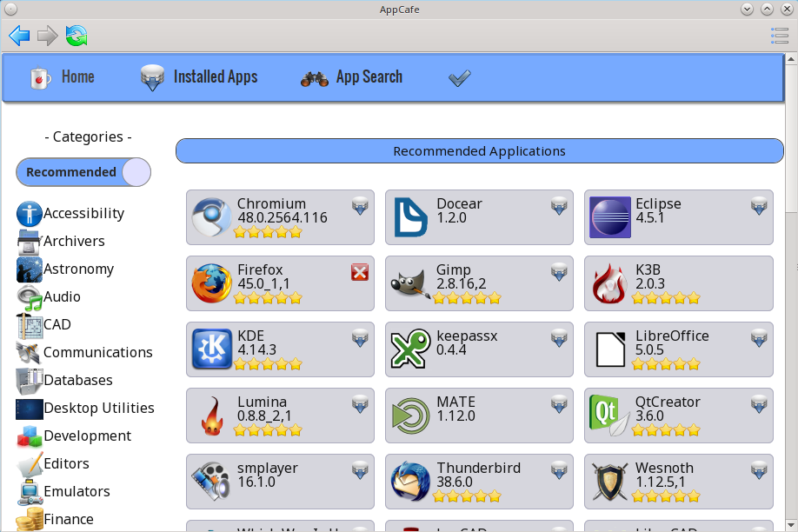The width and height of the screenshot is (798, 532).
Task: Click the scrollbar up arrow
Action: (791, 59)
